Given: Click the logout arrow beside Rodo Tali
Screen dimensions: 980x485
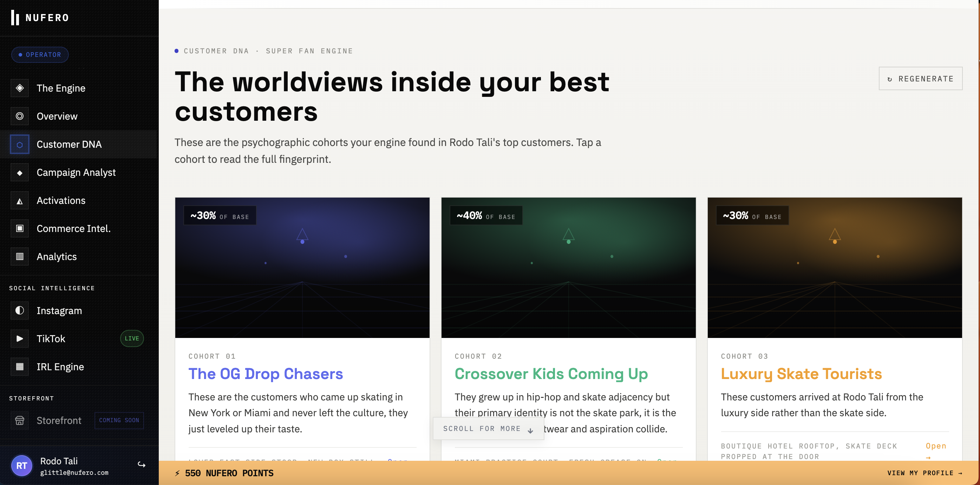Looking at the screenshot, I should pyautogui.click(x=142, y=465).
